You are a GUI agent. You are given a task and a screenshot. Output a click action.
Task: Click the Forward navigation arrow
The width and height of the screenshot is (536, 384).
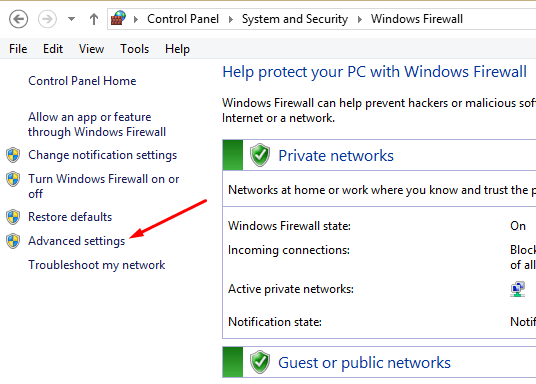[x=47, y=19]
